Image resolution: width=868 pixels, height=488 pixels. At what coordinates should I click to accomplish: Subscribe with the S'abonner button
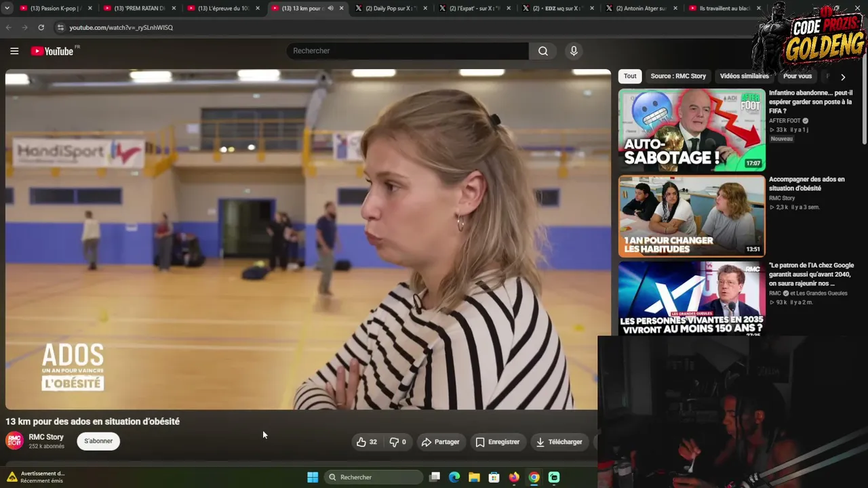pos(98,441)
